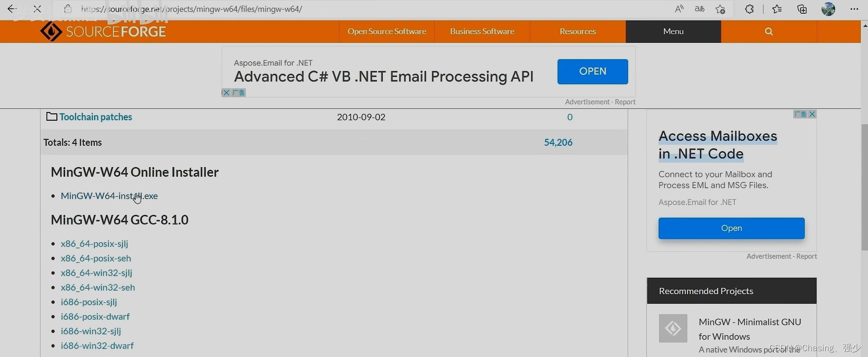
Task: Close the top banner ad
Action: tap(226, 92)
